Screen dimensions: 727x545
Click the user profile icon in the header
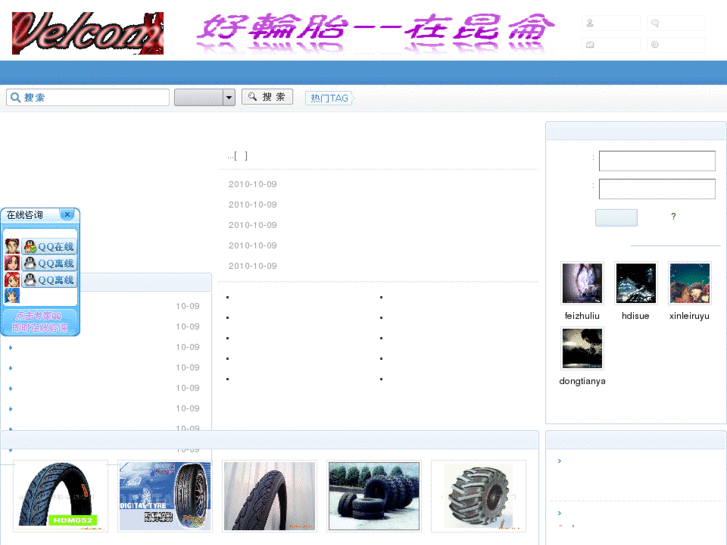590,23
